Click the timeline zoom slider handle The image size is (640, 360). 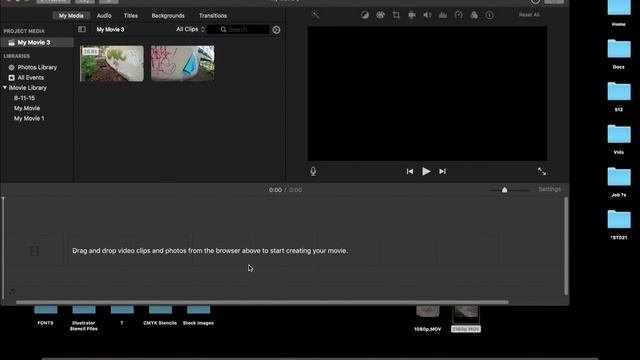coord(504,190)
